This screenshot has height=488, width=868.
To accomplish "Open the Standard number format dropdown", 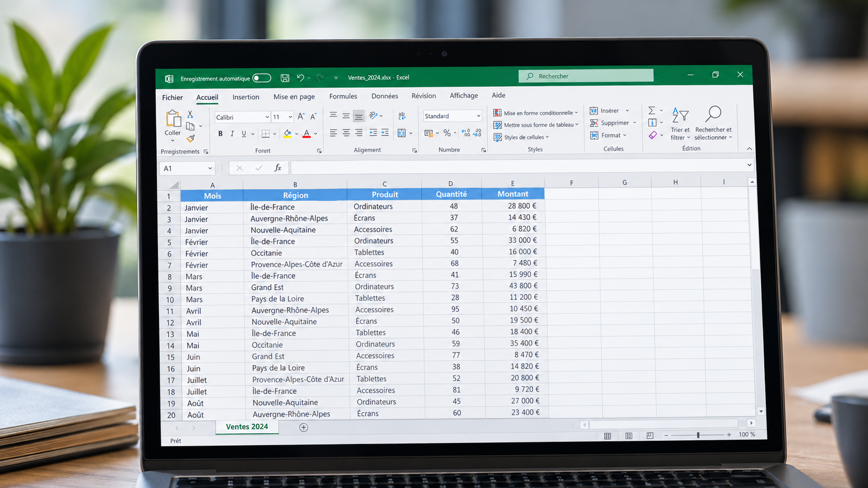I will [x=478, y=115].
